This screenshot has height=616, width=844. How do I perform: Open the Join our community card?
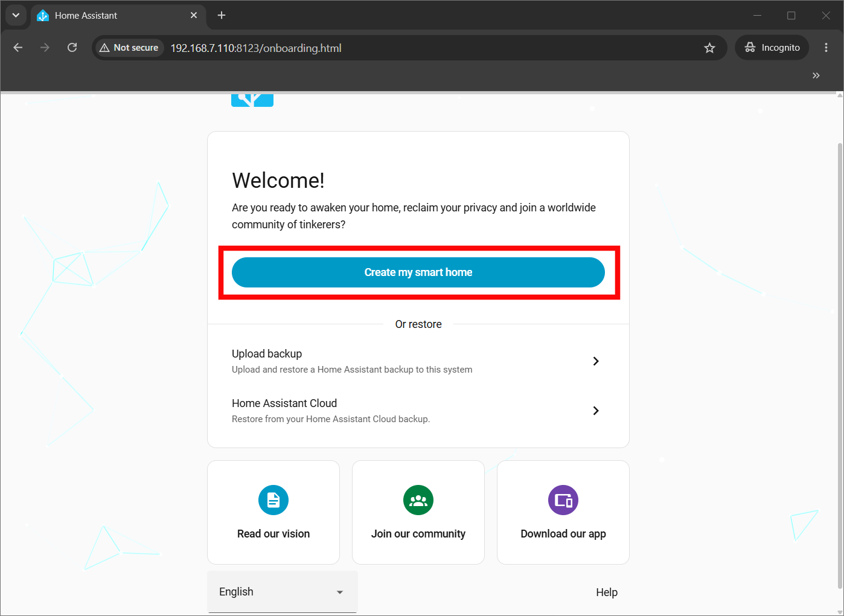coord(418,512)
